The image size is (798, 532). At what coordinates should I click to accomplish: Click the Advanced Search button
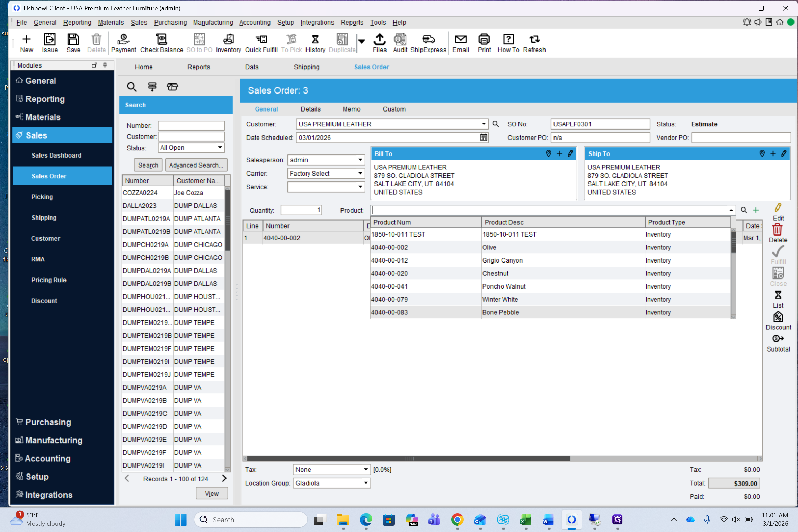click(196, 165)
